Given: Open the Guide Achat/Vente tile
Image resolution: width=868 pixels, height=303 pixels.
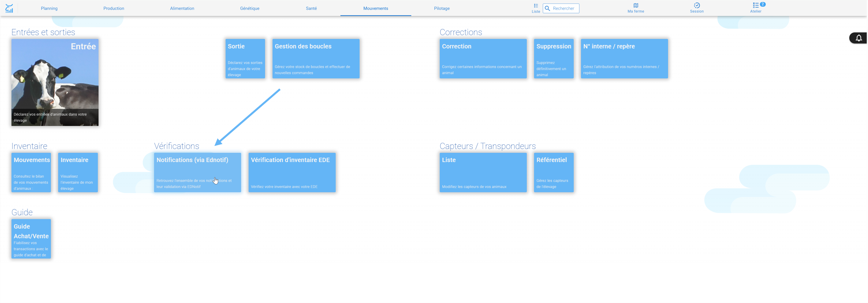Looking at the screenshot, I should [x=31, y=239].
